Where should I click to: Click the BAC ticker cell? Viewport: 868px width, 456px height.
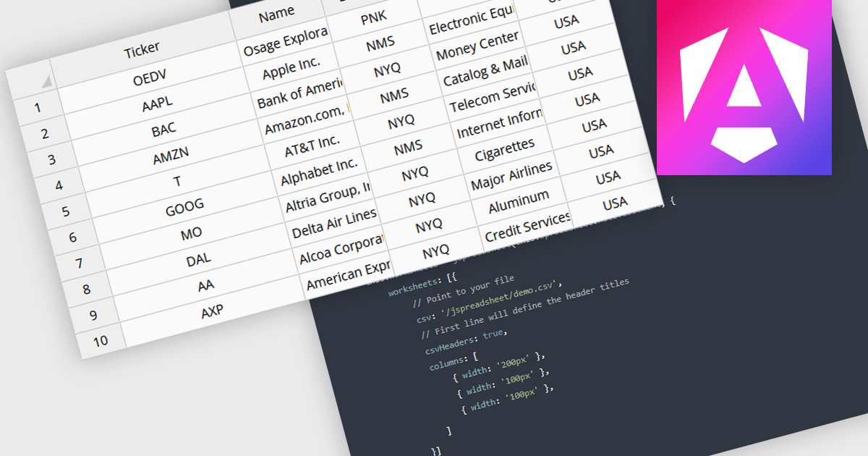(x=164, y=130)
